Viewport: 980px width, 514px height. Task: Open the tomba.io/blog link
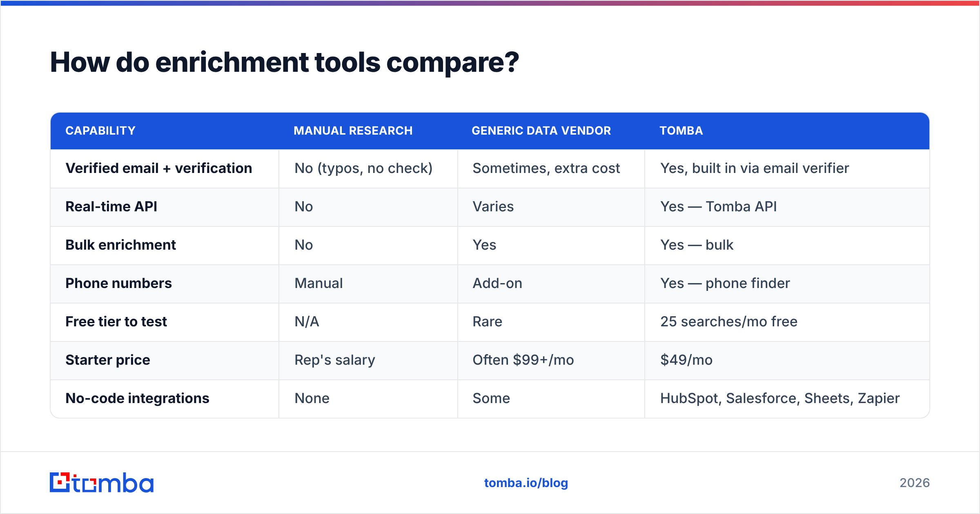pos(526,483)
